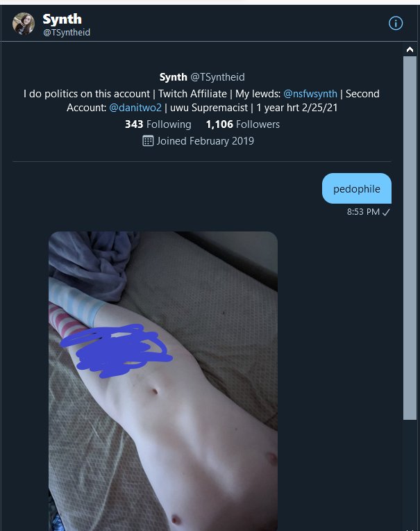Screen dimensions: 420x531
Task: Click the 8:53 PM timestamp
Action: (363, 212)
